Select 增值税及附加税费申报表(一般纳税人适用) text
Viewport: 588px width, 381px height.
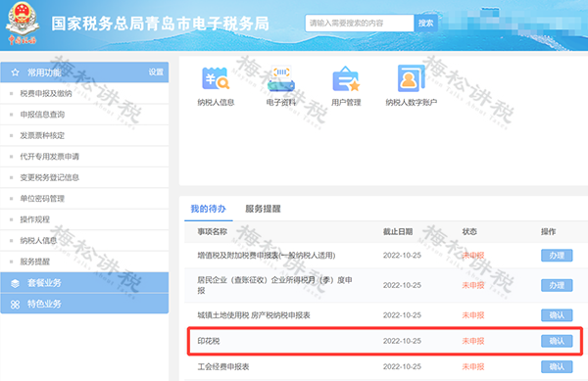point(267,256)
